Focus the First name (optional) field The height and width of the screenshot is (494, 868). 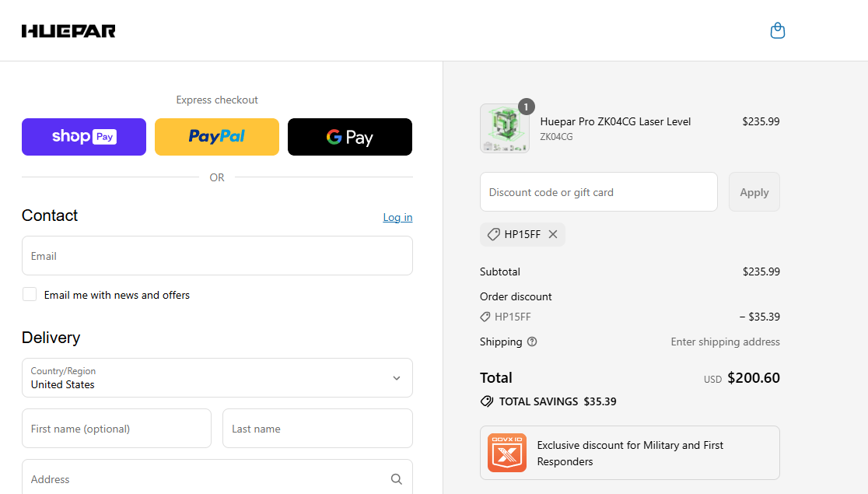coord(116,429)
